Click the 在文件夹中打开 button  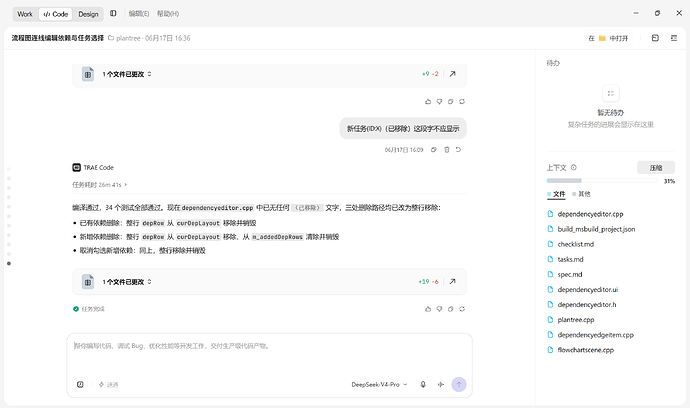click(x=608, y=38)
